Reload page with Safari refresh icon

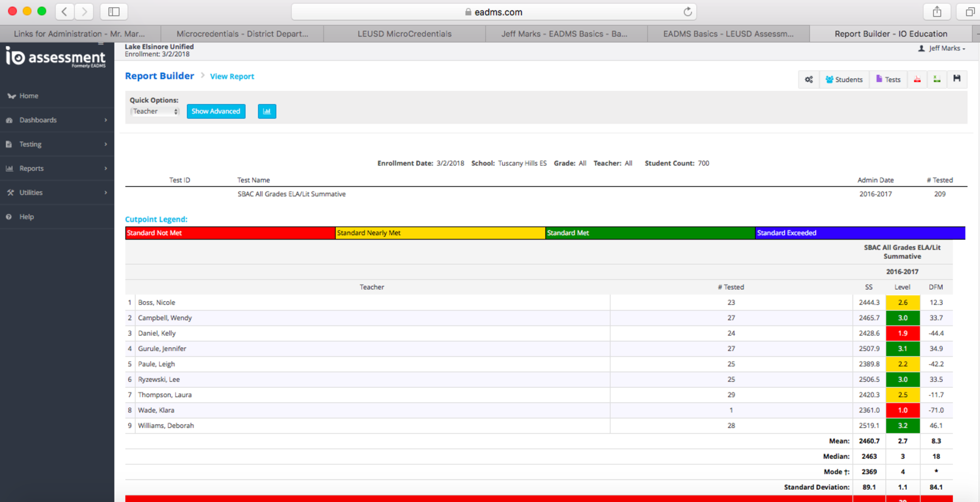[x=687, y=12]
